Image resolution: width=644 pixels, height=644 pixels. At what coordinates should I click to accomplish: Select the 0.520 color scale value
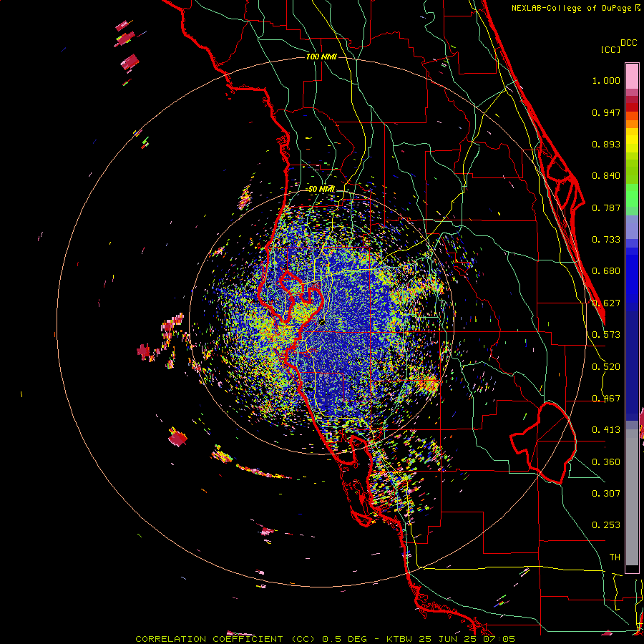pyautogui.click(x=606, y=367)
